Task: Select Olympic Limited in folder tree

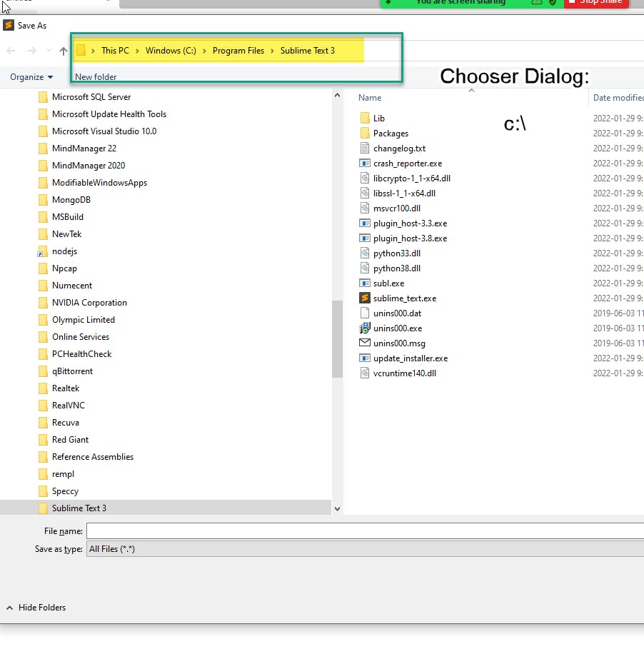Action: click(x=84, y=320)
